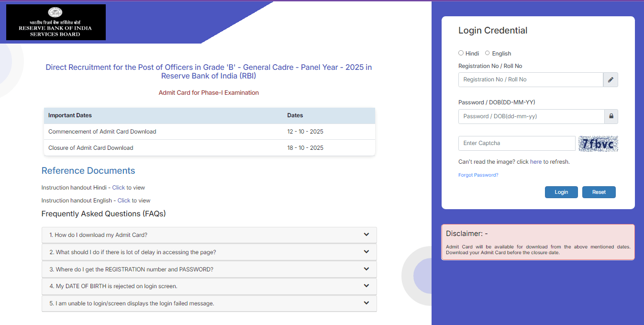Open the Hindi instruction handout link
The image size is (644, 325).
(118, 188)
